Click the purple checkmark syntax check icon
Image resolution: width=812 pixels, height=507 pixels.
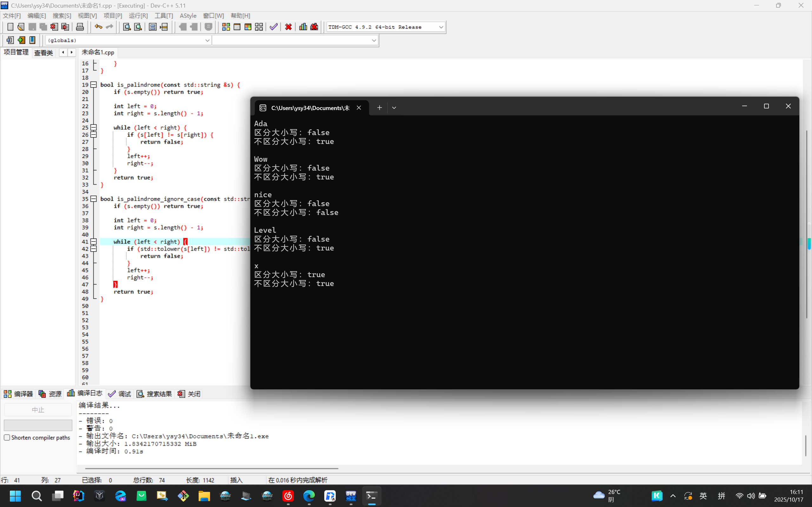274,27
